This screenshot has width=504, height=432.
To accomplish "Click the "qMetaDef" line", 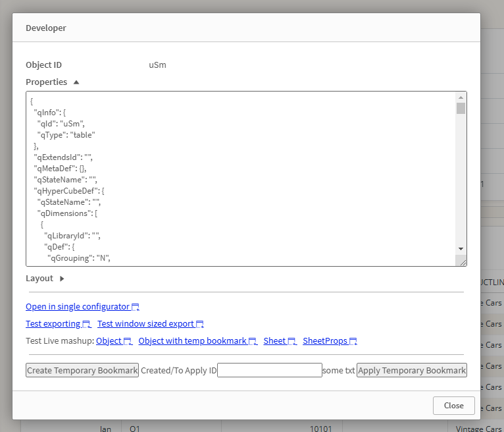I will coord(60,168).
